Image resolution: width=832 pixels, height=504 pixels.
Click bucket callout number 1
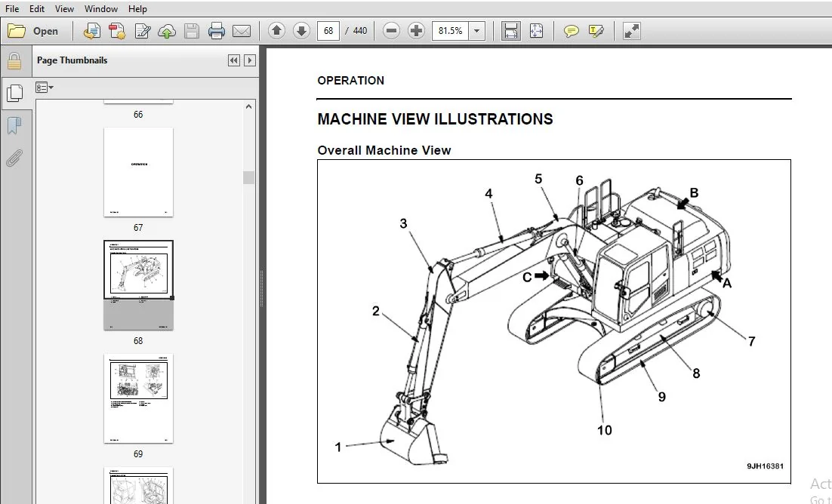338,447
